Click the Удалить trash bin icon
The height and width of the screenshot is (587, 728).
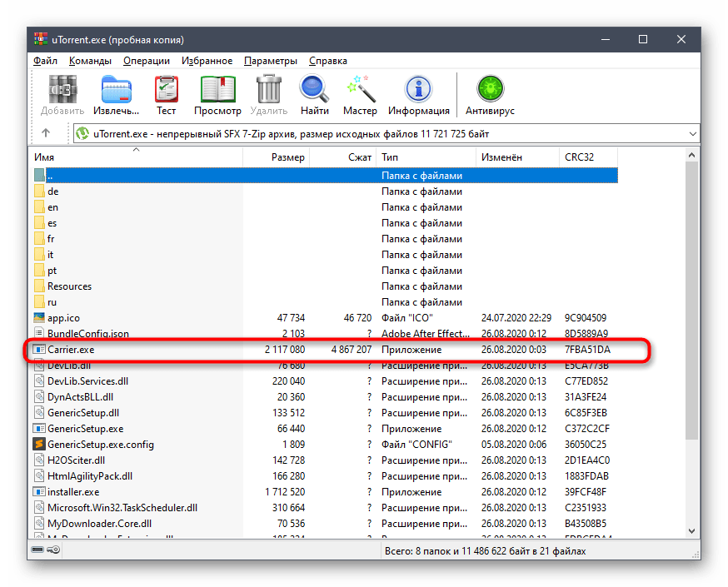(268, 90)
